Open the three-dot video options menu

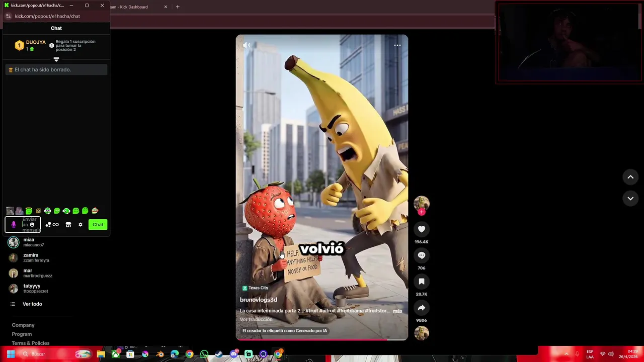[397, 45]
